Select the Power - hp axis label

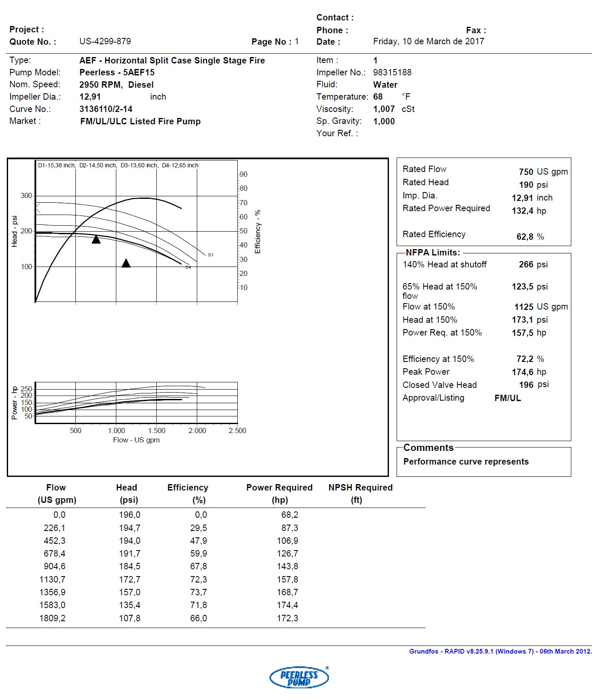pos(15,403)
